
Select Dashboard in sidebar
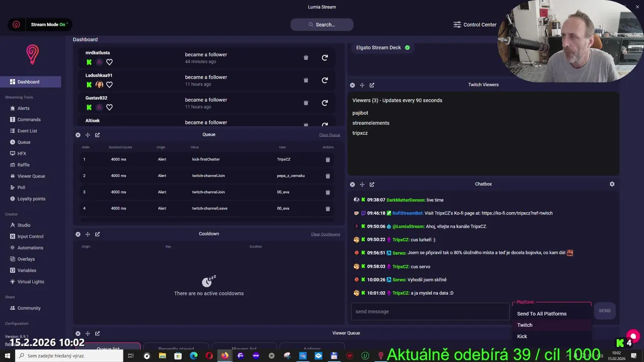(x=30, y=82)
